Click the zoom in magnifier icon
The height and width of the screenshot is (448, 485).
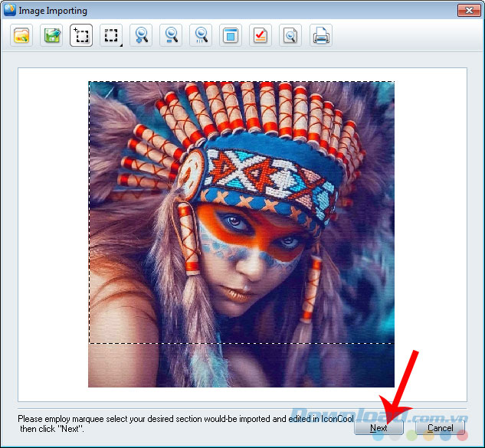(141, 36)
